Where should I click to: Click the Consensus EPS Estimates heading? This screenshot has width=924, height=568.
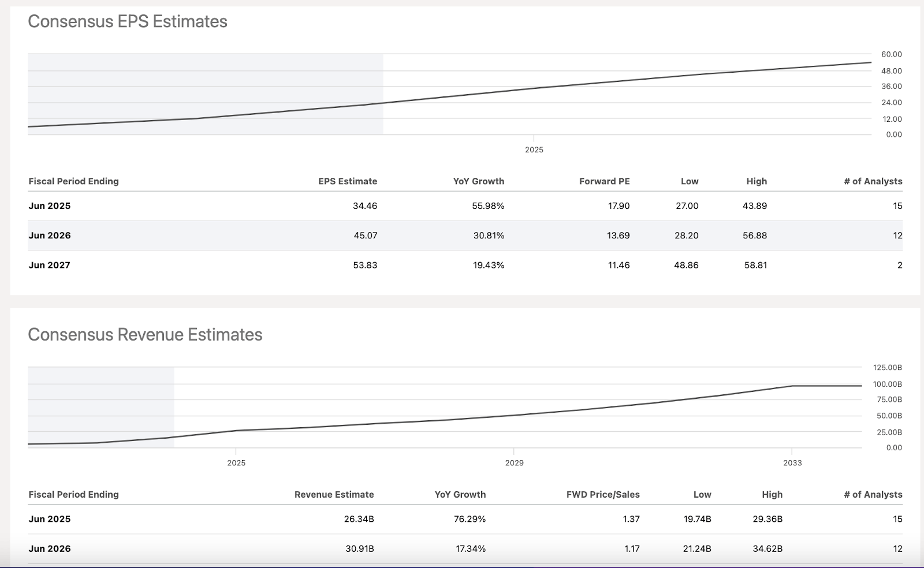[x=128, y=21]
